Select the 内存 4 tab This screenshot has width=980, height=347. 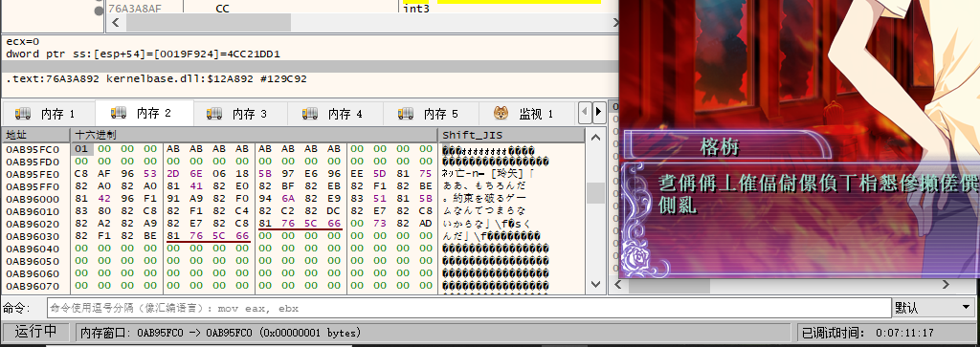click(335, 114)
